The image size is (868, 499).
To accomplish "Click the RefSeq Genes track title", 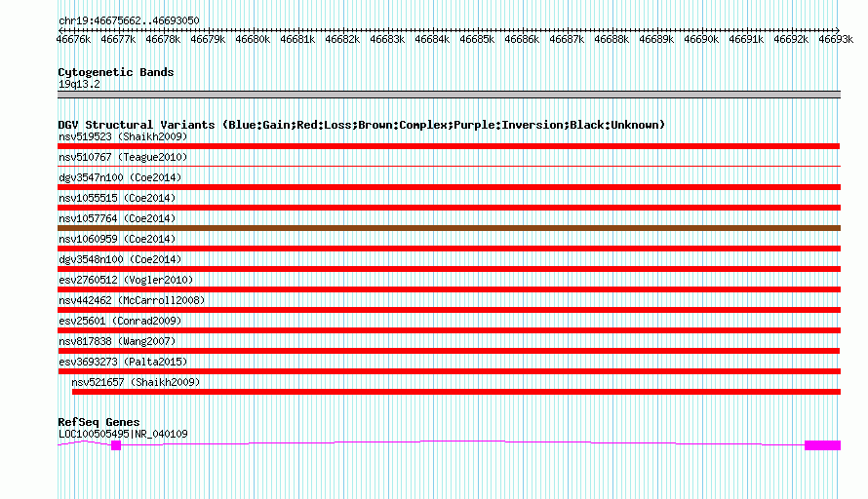I will click(x=99, y=422).
